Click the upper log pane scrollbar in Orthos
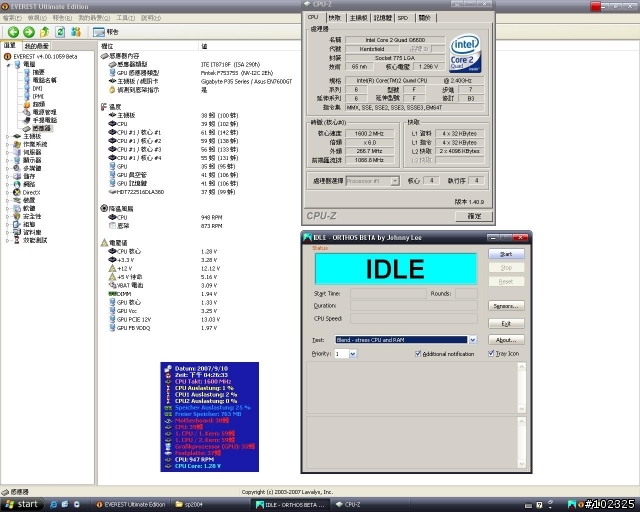Viewport: 640px width, 512px height. click(x=522, y=388)
